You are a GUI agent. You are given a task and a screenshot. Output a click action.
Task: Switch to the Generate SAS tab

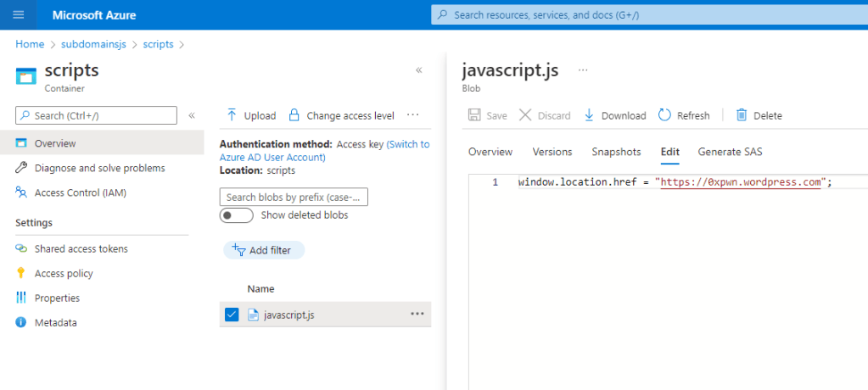tap(730, 152)
